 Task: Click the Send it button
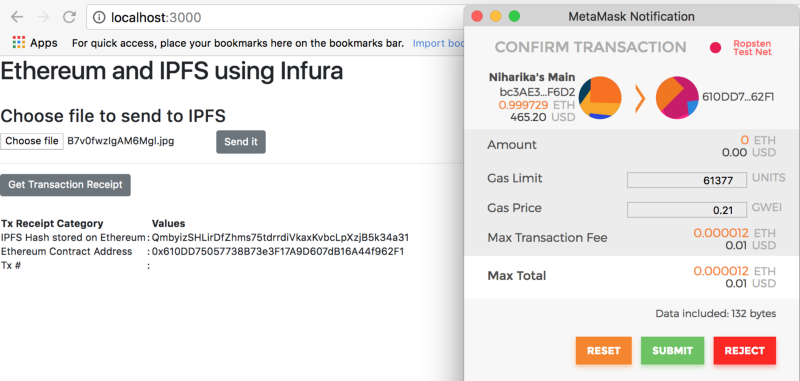coord(241,142)
